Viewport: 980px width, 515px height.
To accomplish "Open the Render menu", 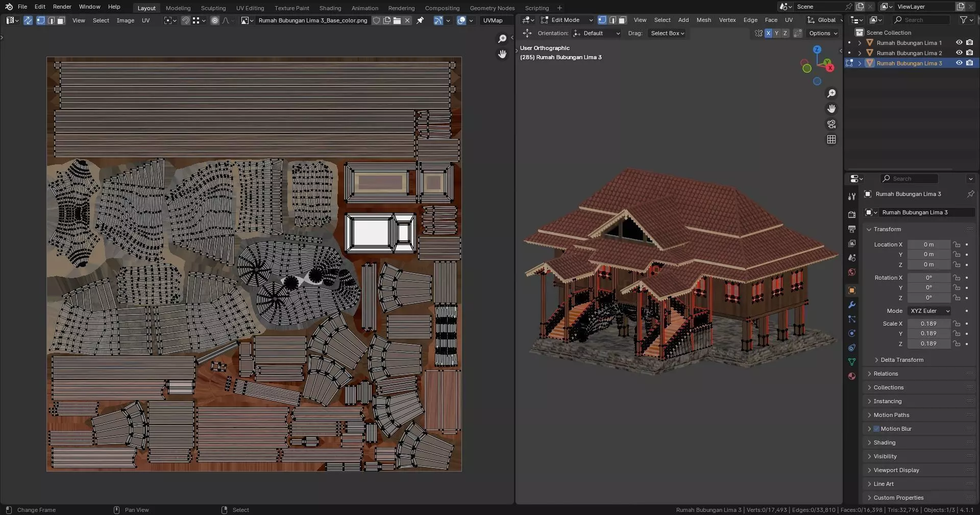I will (62, 7).
